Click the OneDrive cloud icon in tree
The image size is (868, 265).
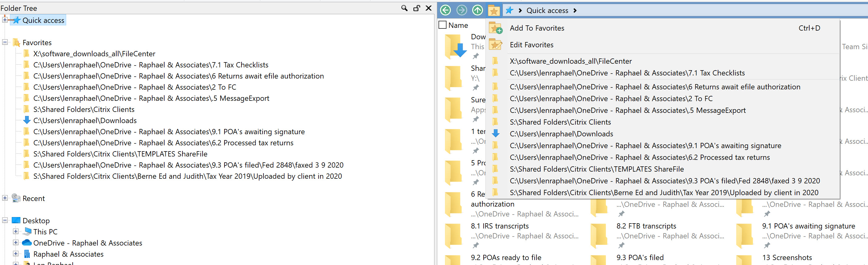(x=27, y=242)
